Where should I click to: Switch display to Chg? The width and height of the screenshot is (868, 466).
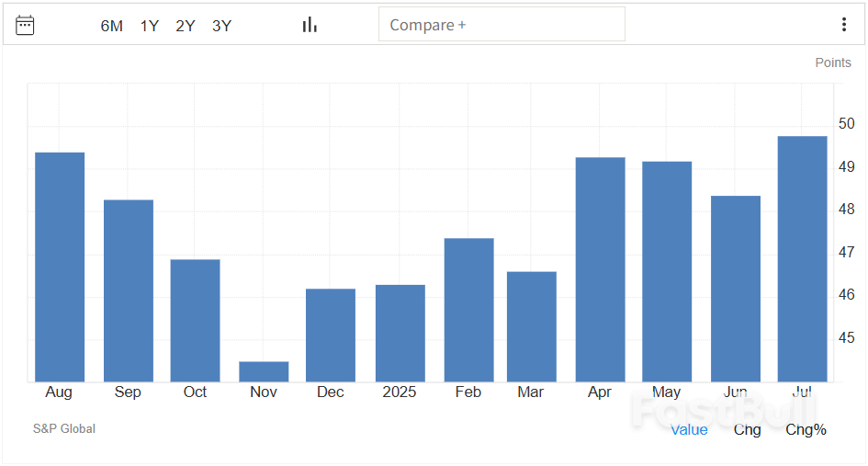(x=747, y=429)
